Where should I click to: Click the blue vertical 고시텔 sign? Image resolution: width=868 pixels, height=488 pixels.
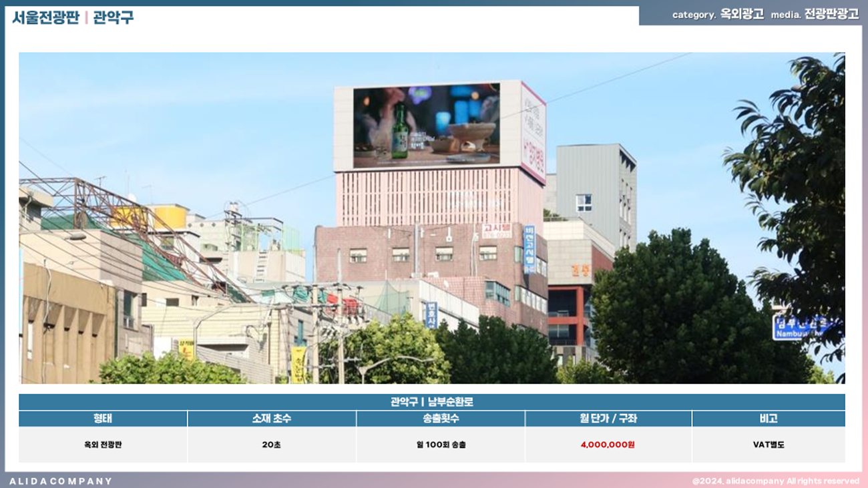pos(529,250)
